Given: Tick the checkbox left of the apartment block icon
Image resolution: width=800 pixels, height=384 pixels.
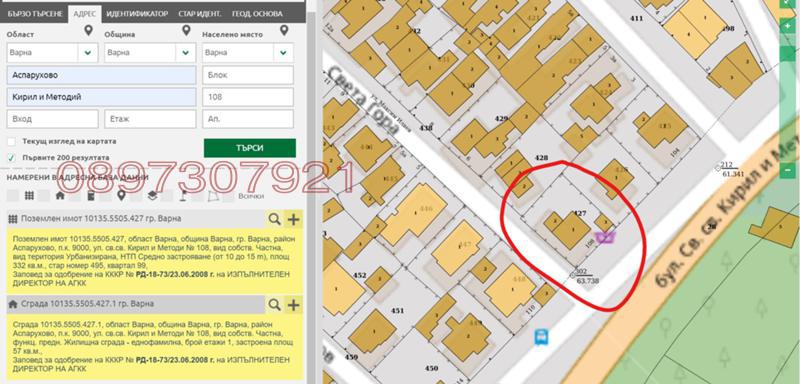Looking at the screenshot, I should 75,195.
